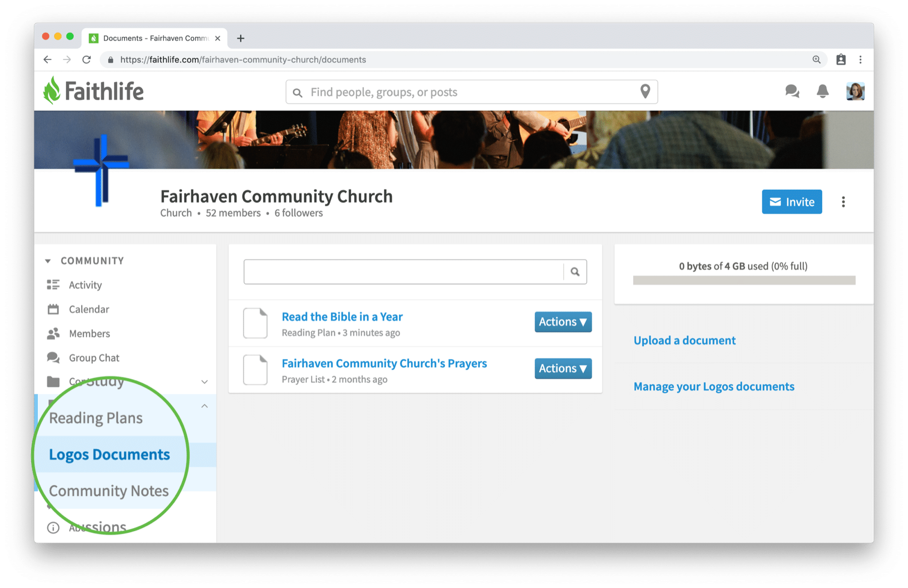Open the browser extension clipboard icon
The width and height of the screenshot is (908, 588).
pos(840,60)
